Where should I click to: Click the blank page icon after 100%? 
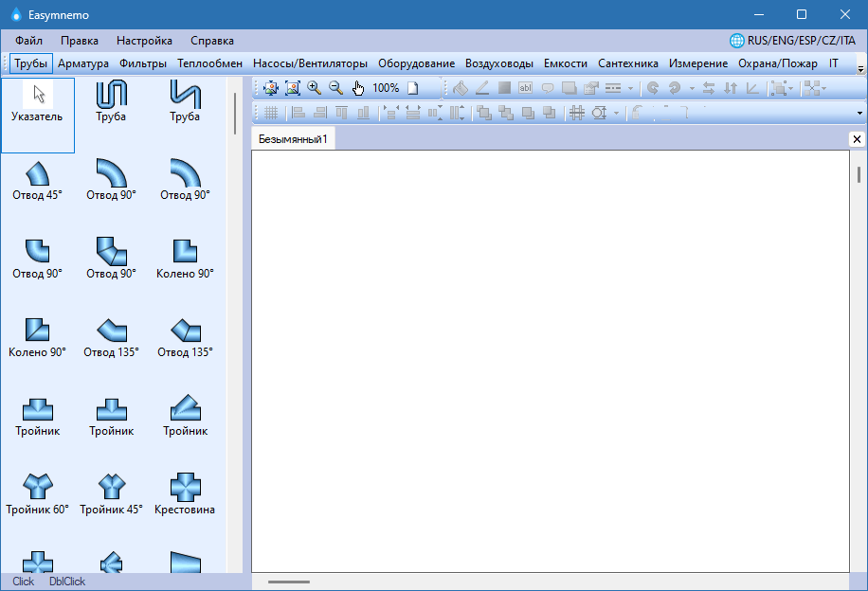tap(413, 88)
